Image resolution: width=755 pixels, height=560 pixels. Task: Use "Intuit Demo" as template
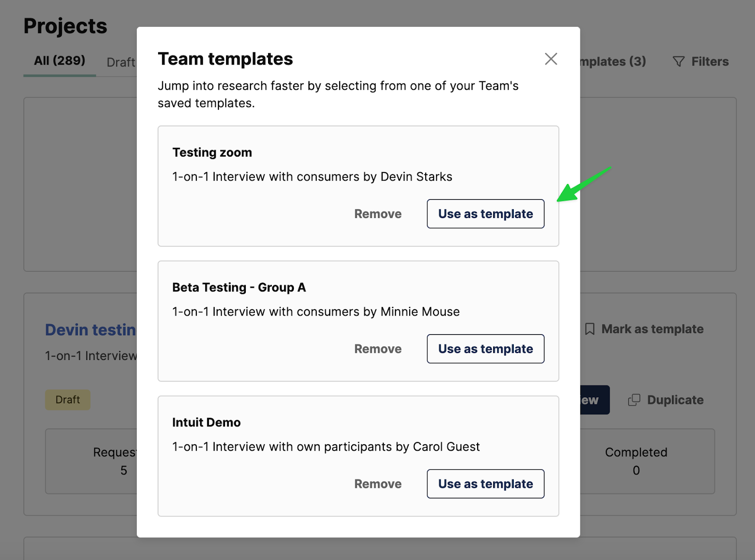(x=485, y=484)
